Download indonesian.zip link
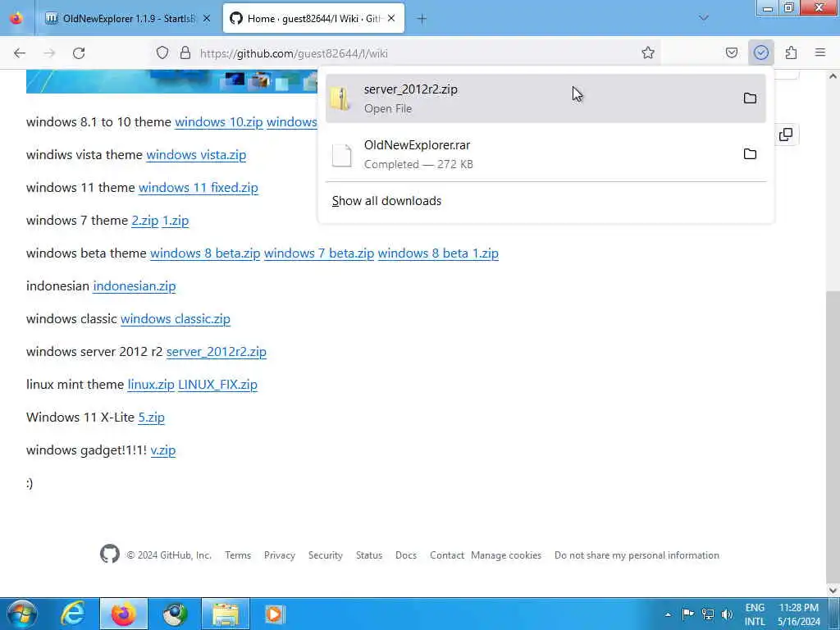This screenshot has width=840, height=630. point(135,286)
